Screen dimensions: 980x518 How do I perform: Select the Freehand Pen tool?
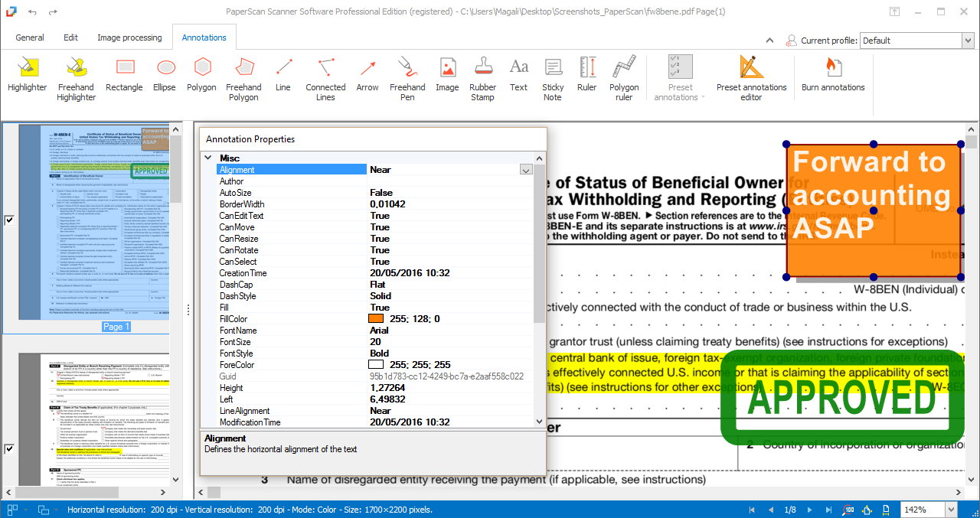(407, 75)
